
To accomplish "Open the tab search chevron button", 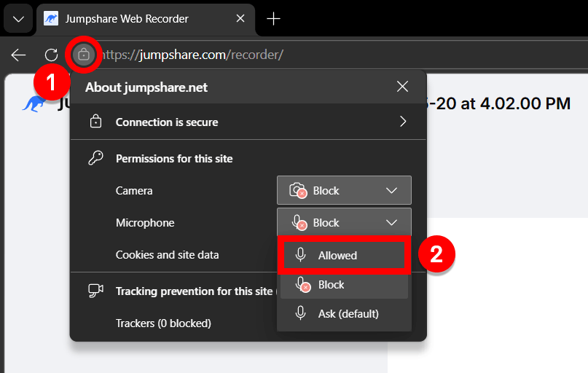I will click(x=18, y=19).
